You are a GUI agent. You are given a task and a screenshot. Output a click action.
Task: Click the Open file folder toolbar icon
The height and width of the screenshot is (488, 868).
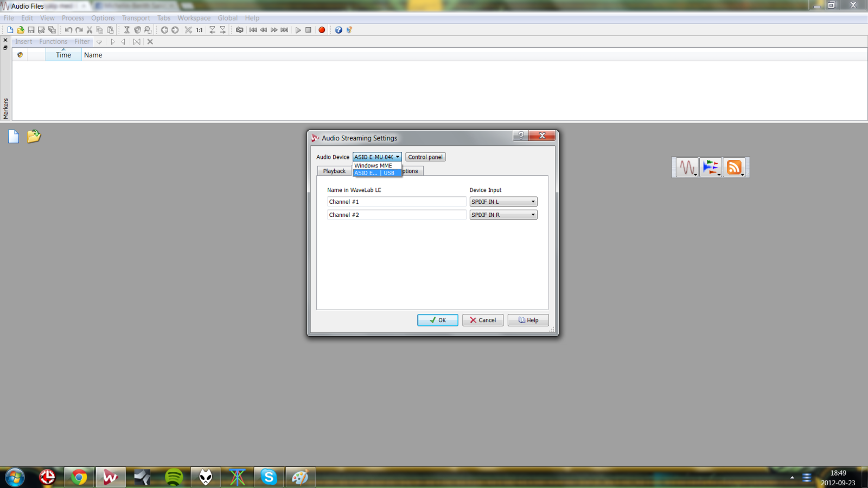pyautogui.click(x=21, y=30)
